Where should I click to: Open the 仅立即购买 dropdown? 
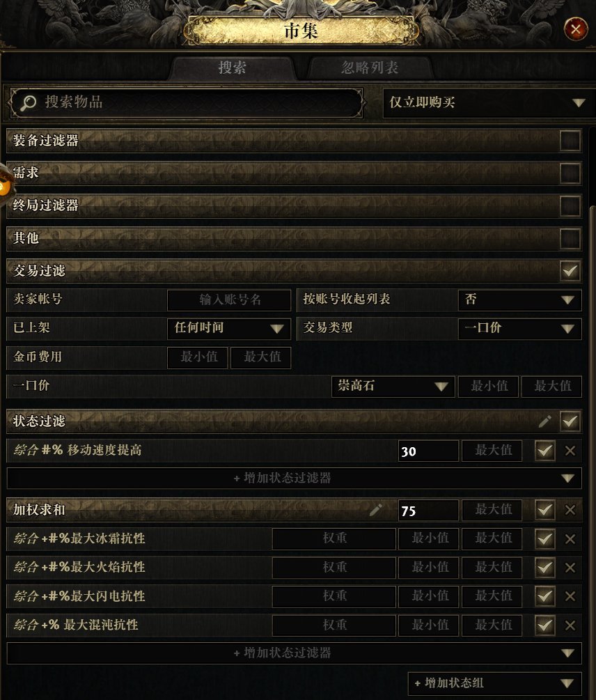[489, 102]
